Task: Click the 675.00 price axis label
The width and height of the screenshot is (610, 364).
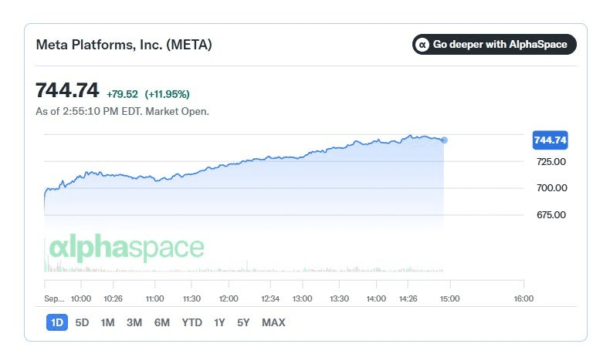Action: tap(551, 215)
